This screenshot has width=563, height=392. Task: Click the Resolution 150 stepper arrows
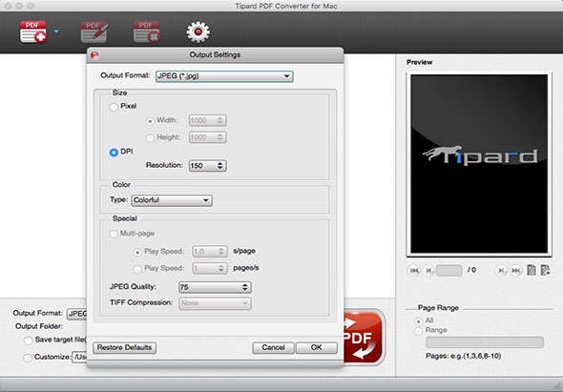click(x=220, y=166)
